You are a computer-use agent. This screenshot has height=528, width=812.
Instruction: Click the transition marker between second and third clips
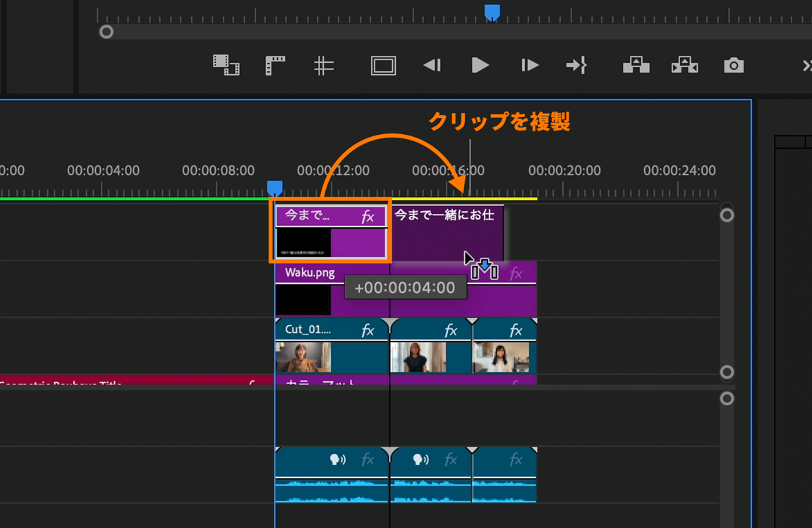click(472, 322)
